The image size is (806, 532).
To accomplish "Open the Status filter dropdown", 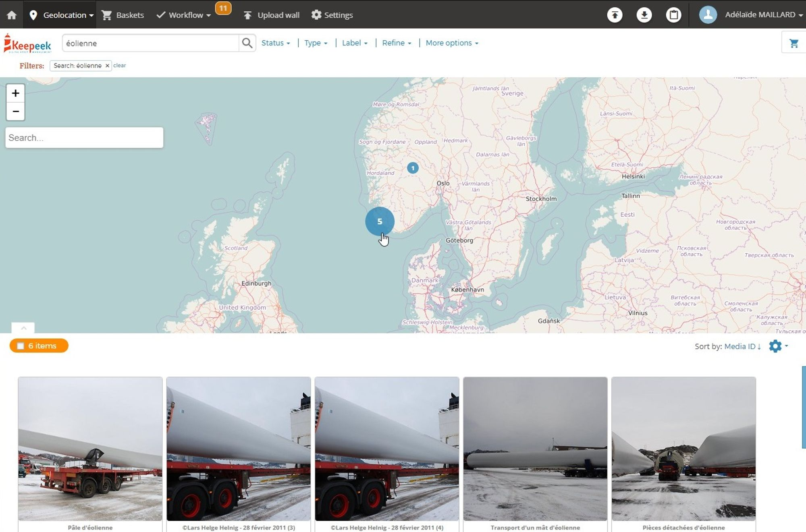I will click(276, 43).
